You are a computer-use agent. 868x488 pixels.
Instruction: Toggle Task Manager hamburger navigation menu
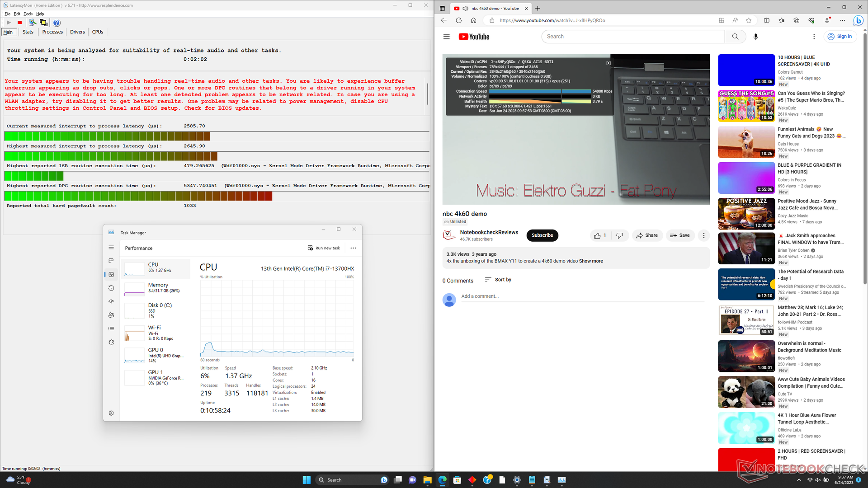coord(111,248)
